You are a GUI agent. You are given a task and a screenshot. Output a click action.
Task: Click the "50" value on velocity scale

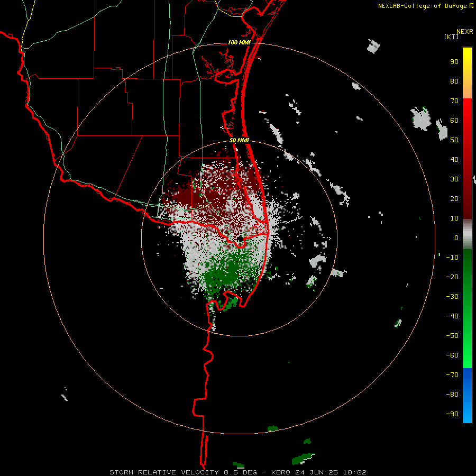pos(454,140)
